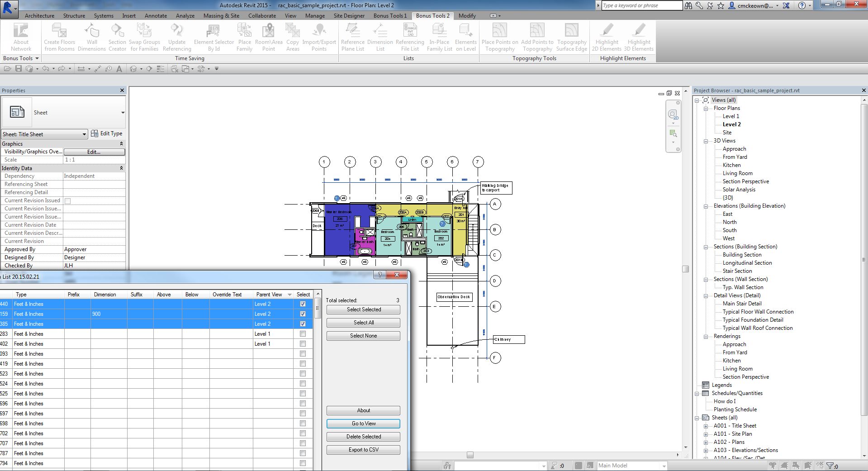868x471 pixels.
Task: Launch Element Selector By Id
Action: pos(213,31)
